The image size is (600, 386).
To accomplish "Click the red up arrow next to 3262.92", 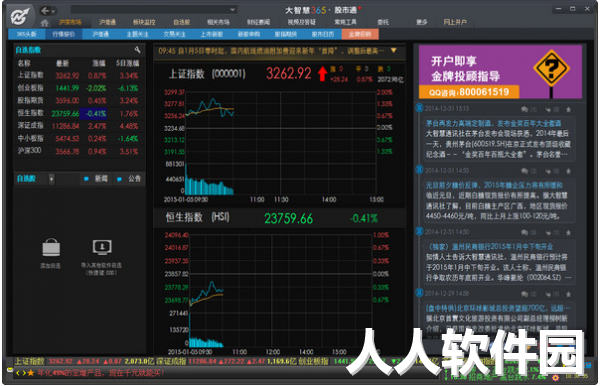I will (x=323, y=73).
